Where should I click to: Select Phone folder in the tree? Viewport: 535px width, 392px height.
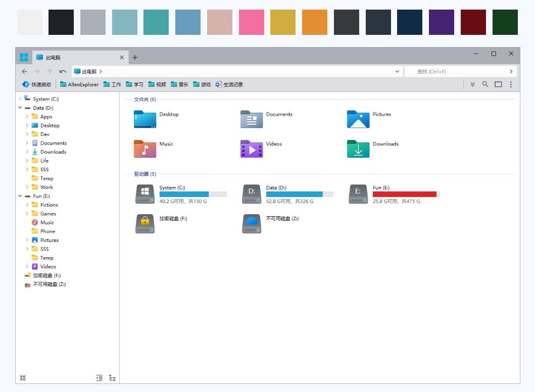tap(47, 231)
